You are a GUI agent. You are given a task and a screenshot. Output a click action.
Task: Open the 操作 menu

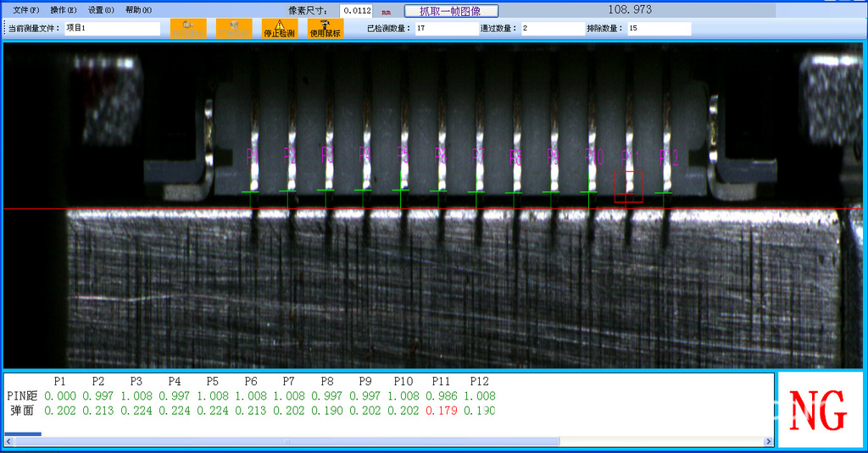64,10
